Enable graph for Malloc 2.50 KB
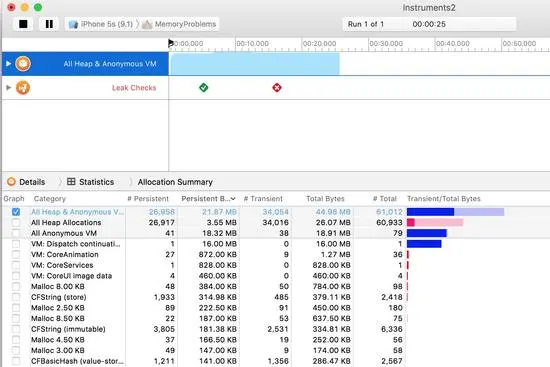550x367 pixels. point(16,308)
